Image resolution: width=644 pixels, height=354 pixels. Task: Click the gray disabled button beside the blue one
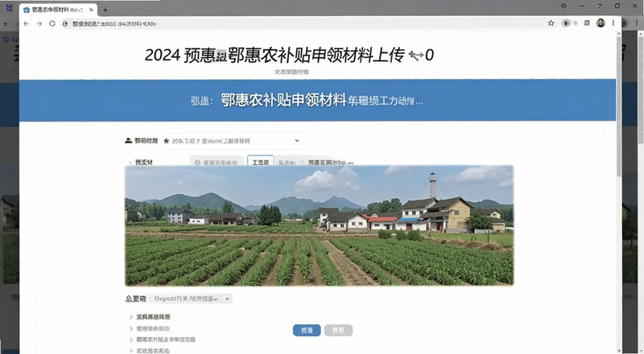coord(338,330)
